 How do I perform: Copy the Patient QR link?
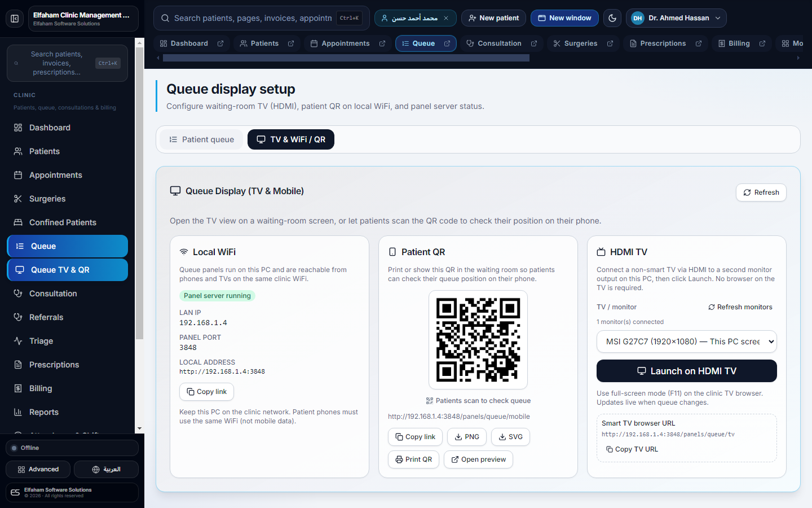pyautogui.click(x=416, y=437)
